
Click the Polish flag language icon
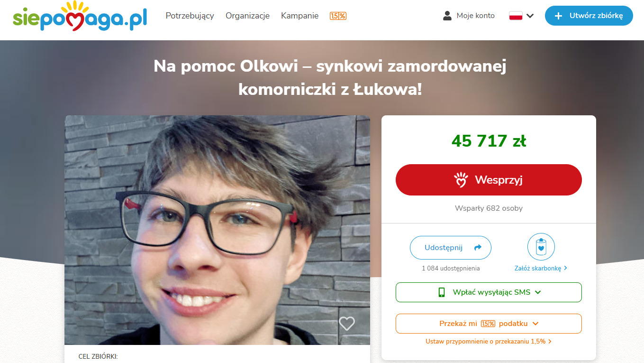pos(516,16)
